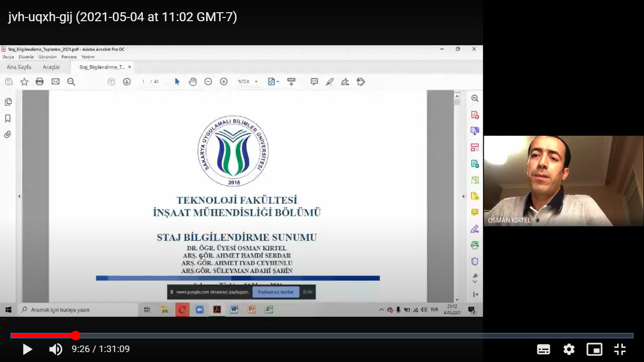Click the zoom in plus button
The height and width of the screenshot is (362, 644).
point(223,82)
